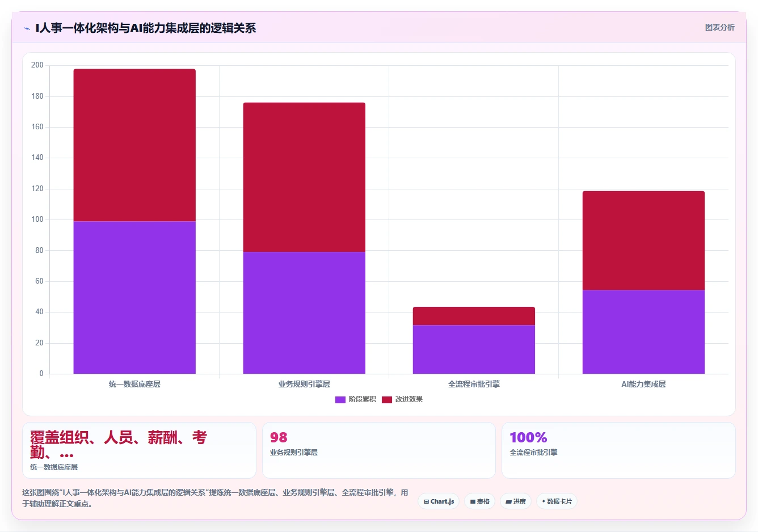
Task: Select the 数据卡片 tag chip
Action: click(x=557, y=501)
